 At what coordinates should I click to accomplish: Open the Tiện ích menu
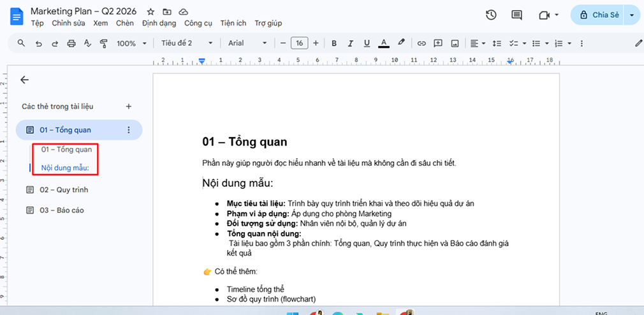[233, 23]
